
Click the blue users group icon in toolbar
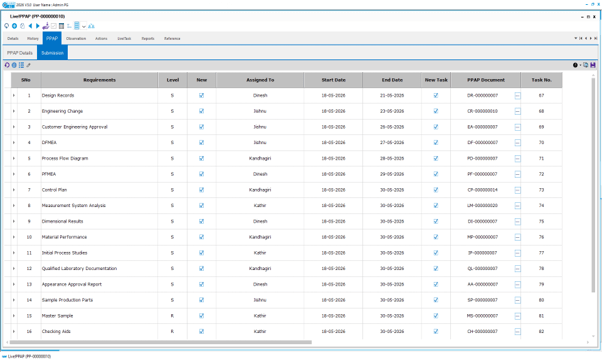click(x=91, y=26)
